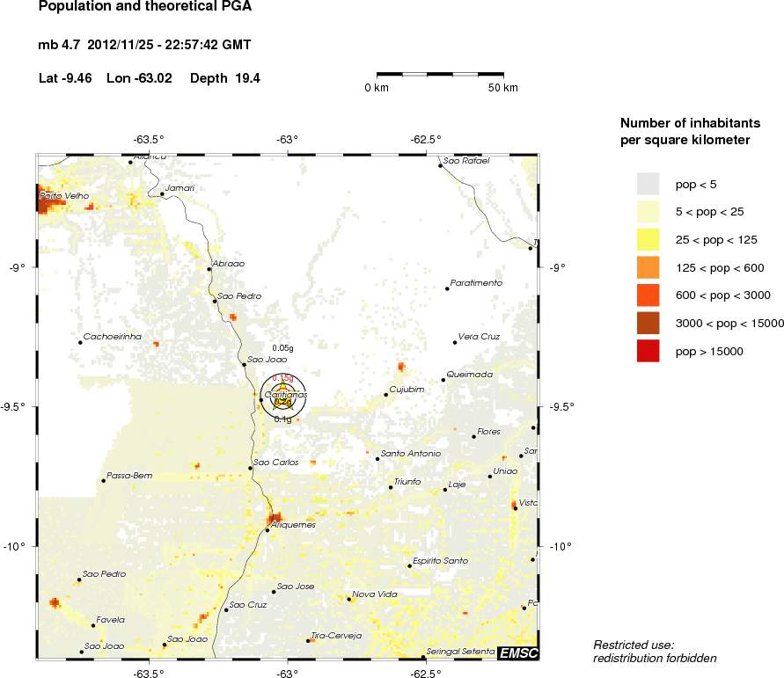The height and width of the screenshot is (678, 784).
Task: Click the Sao Jose place label
Action: (x=296, y=587)
